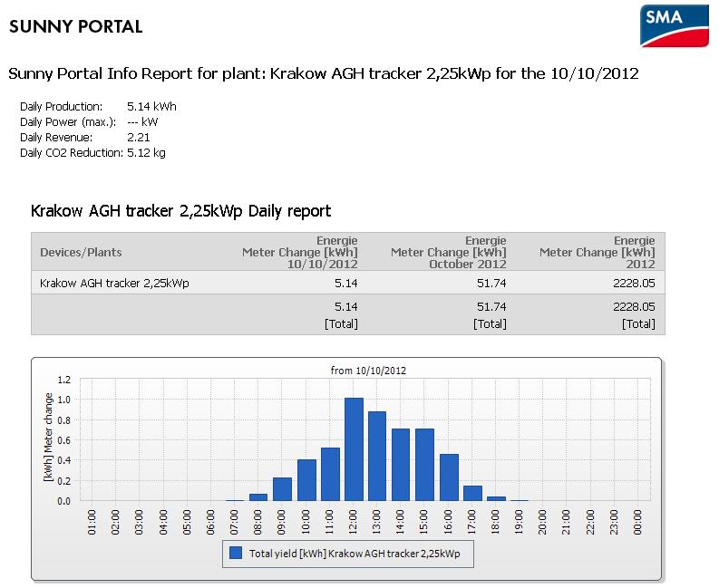
Task: Click the Energie Meter Change 10/10/2012 column header
Action: 300,252
